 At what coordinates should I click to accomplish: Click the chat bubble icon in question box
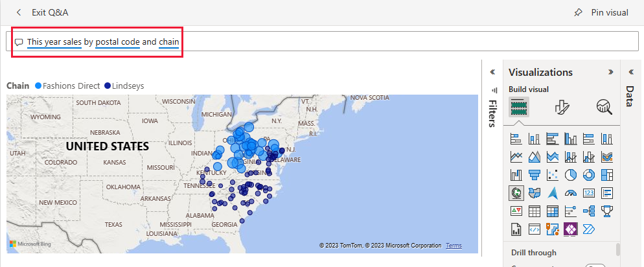pos(19,42)
